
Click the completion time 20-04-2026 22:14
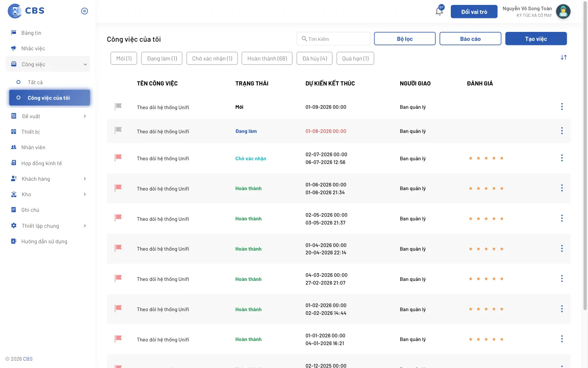click(x=326, y=253)
